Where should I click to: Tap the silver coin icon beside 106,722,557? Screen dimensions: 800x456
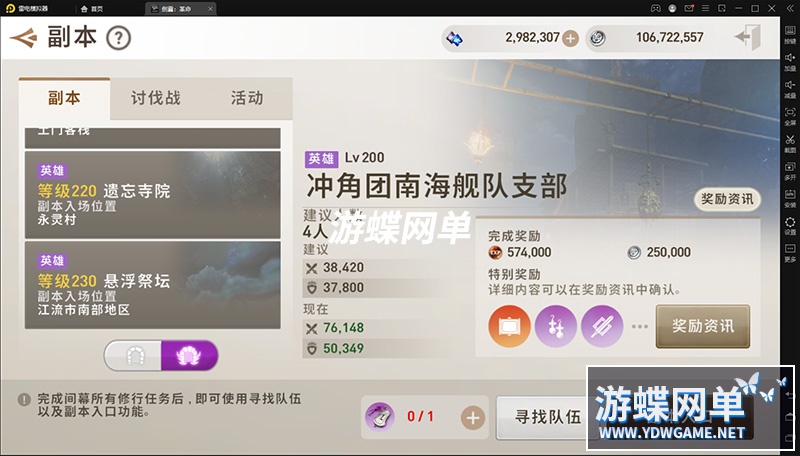[597, 38]
